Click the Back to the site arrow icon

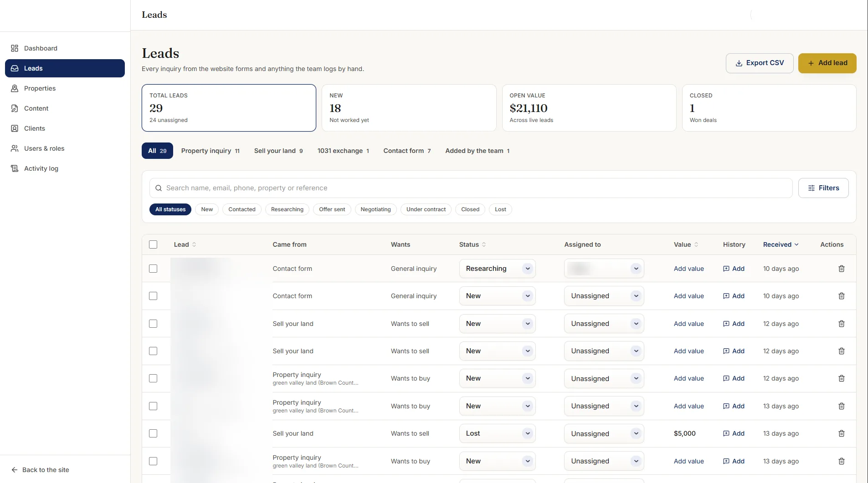click(x=15, y=470)
